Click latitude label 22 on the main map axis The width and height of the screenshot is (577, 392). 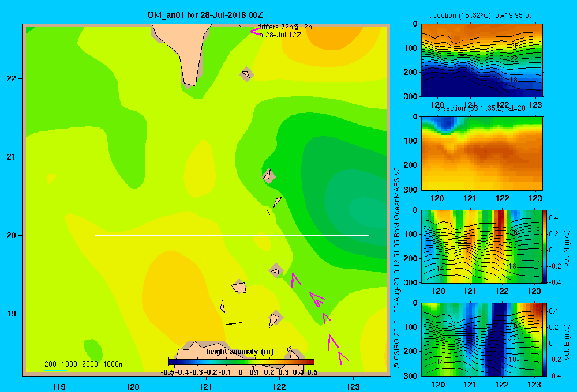pos(11,79)
